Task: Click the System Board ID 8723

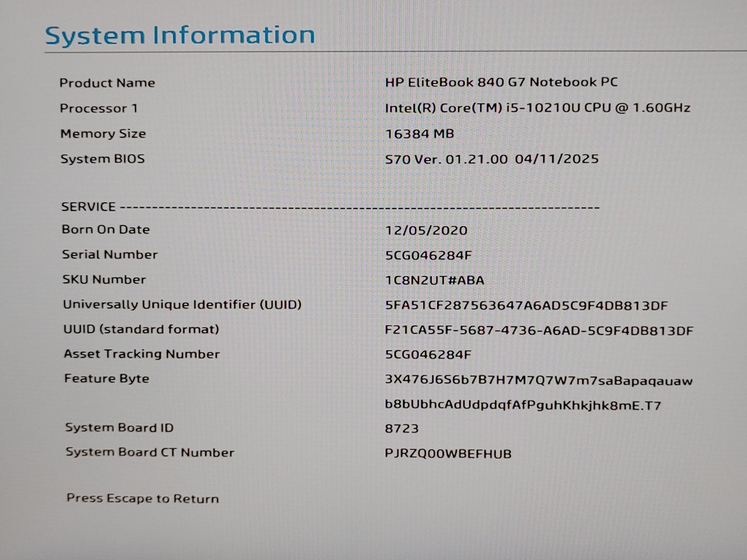Action: [402, 428]
